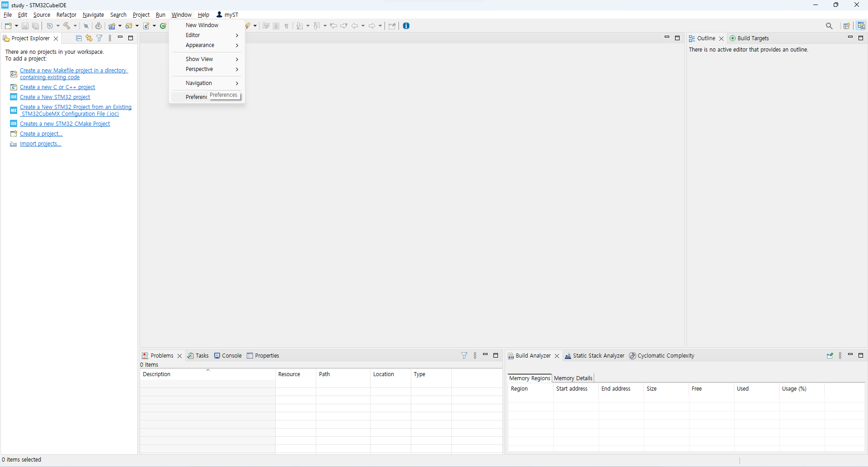The width and height of the screenshot is (868, 467).
Task: Click the Next Annotation toolbar icon
Action: (x=300, y=26)
